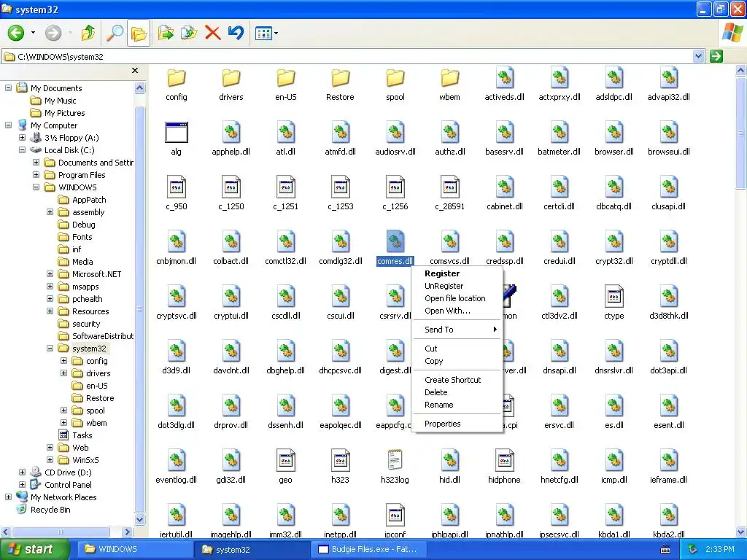Open the Search magnifier tool
This screenshot has width=747, height=560.
coord(115,33)
